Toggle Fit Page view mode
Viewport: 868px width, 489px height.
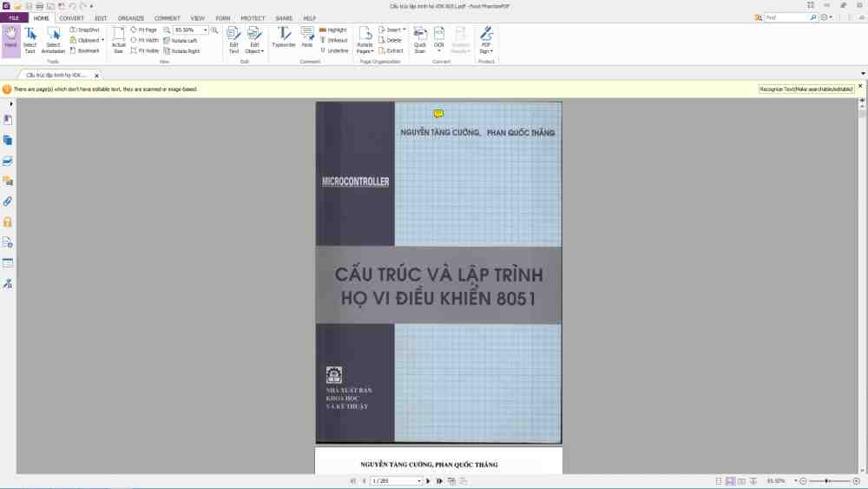(x=143, y=30)
